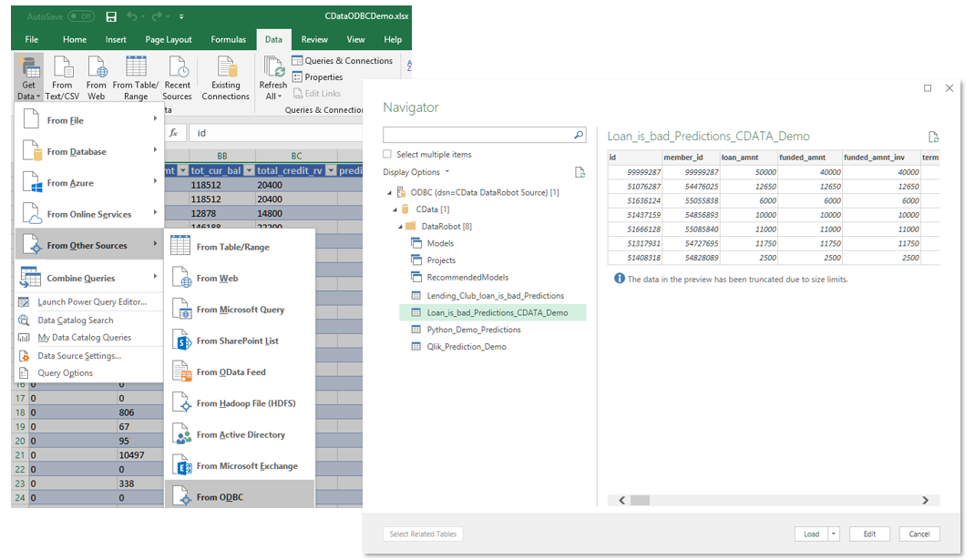This screenshot has height=560, width=975.
Task: Collapse the DataRobot folder node
Action: point(401,227)
